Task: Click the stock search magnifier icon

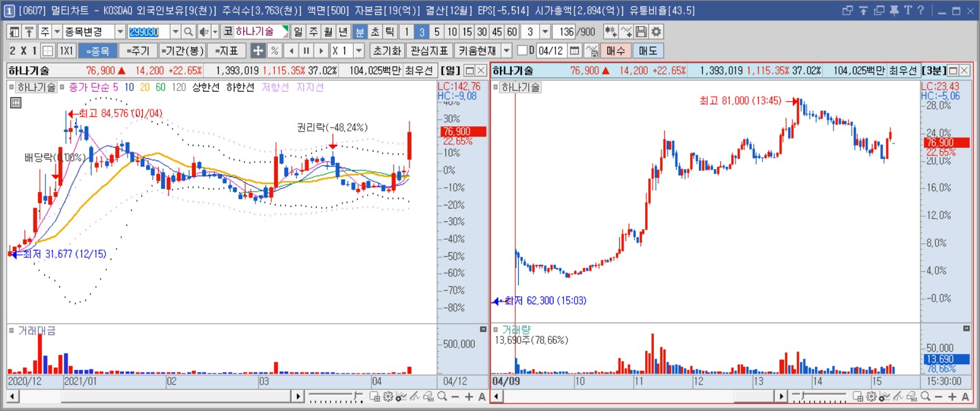Action: (x=188, y=32)
